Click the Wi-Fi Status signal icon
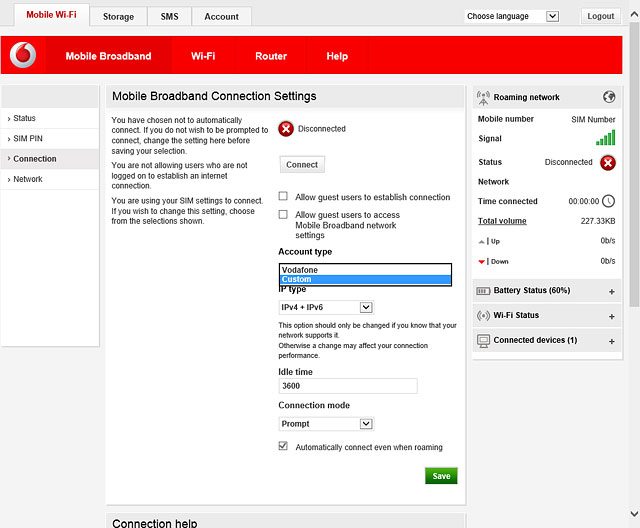The height and width of the screenshot is (528, 640). tap(483, 315)
